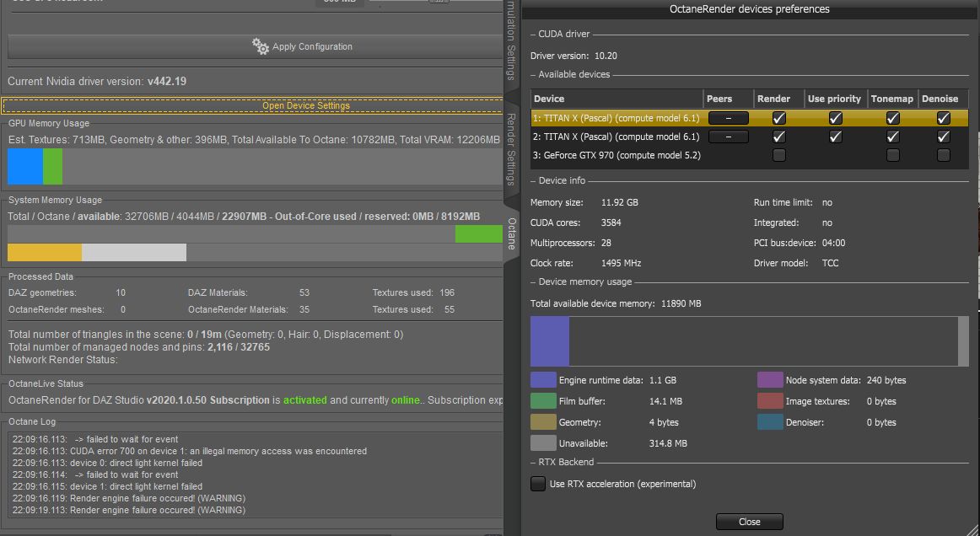This screenshot has width=980, height=536.
Task: Click the 'device 0: direct light kernel failed' log line
Action: (x=107, y=463)
